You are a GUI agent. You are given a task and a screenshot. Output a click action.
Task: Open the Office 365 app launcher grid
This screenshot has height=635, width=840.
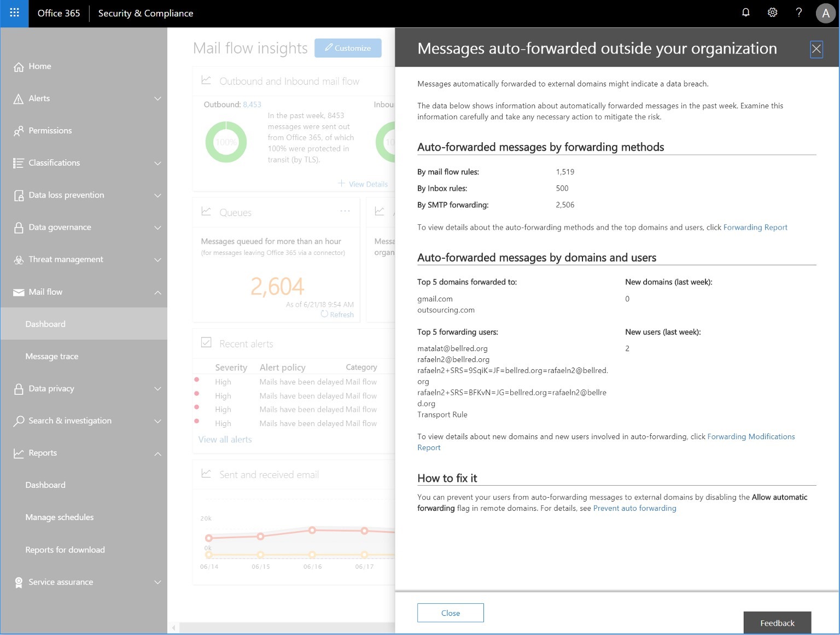pyautogui.click(x=14, y=13)
